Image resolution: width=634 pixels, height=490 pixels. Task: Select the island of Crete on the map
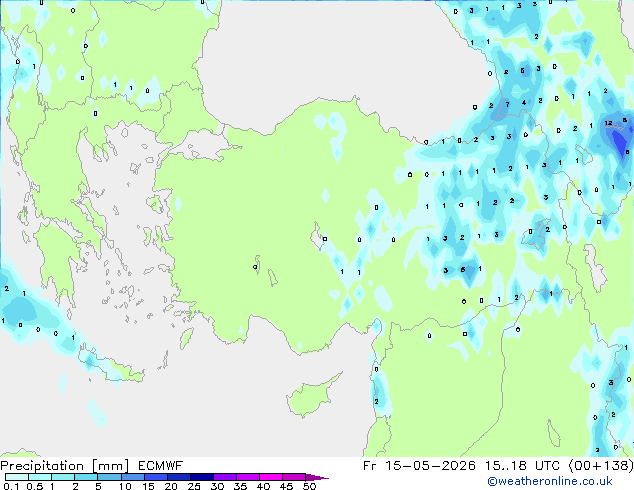click(111, 363)
